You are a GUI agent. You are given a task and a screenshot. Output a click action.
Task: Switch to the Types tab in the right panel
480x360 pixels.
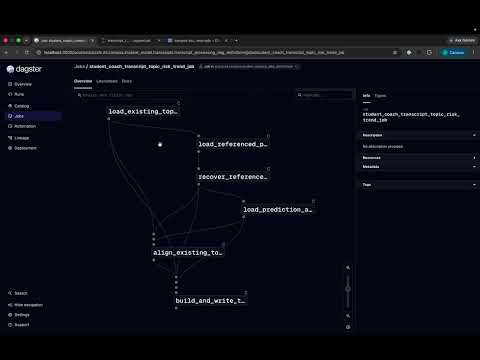[x=380, y=96]
